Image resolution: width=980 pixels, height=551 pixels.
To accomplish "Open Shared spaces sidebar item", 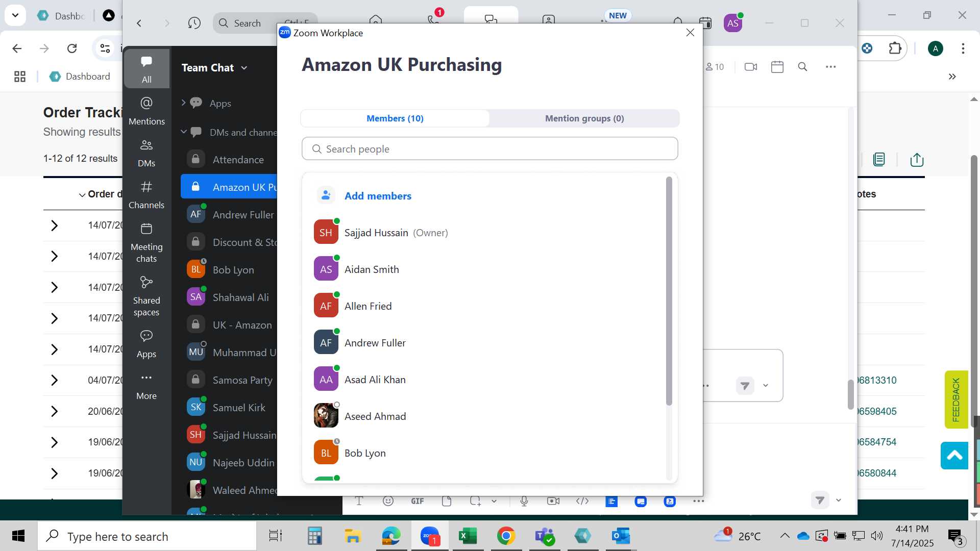I will click(x=146, y=296).
